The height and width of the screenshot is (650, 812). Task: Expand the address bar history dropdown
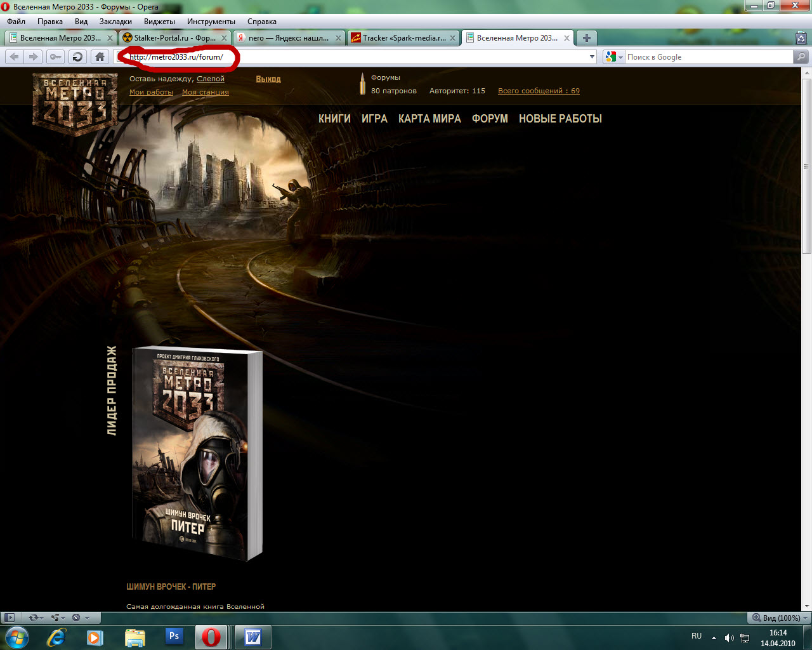tap(592, 57)
